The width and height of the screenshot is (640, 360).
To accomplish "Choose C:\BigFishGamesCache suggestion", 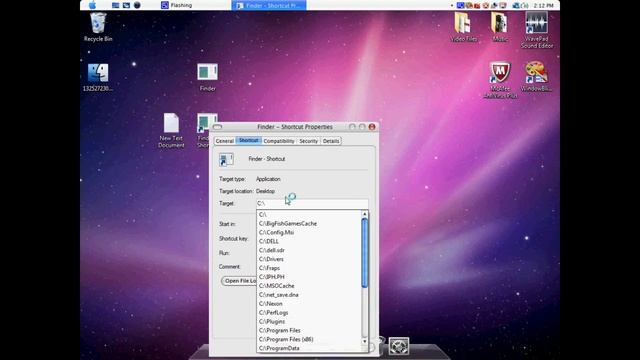I will point(309,223).
